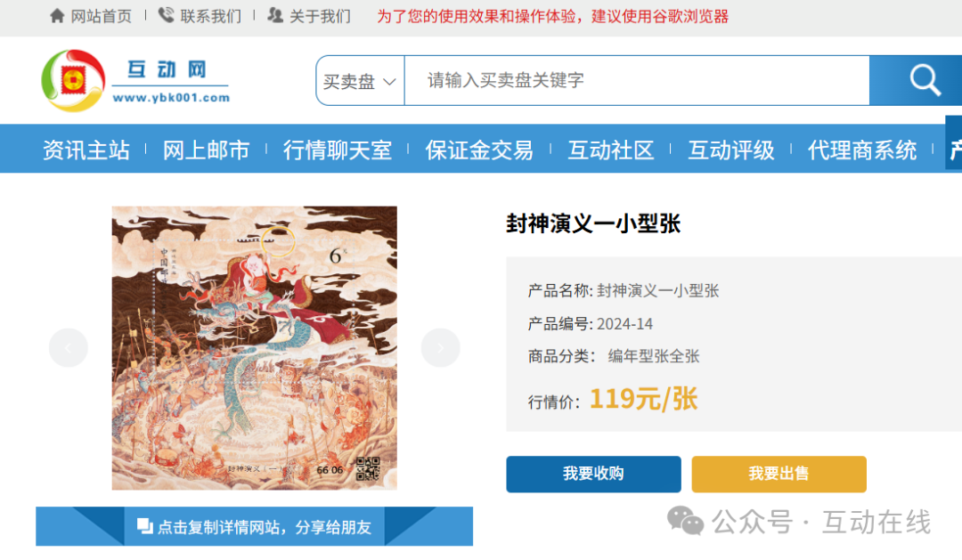The height and width of the screenshot is (560, 962).
Task: Click the home icon beside 网站首页
Action: [x=57, y=16]
